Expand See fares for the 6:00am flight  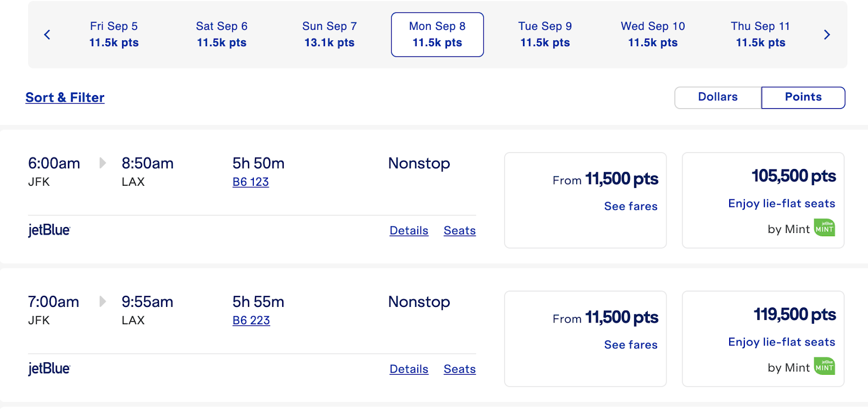(x=630, y=206)
